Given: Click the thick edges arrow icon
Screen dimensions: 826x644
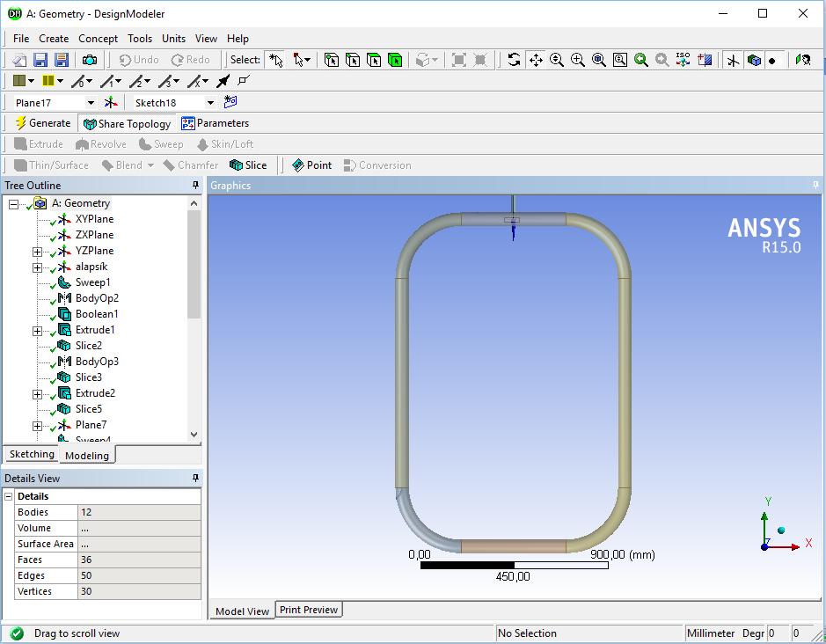Looking at the screenshot, I should pyautogui.click(x=223, y=81).
